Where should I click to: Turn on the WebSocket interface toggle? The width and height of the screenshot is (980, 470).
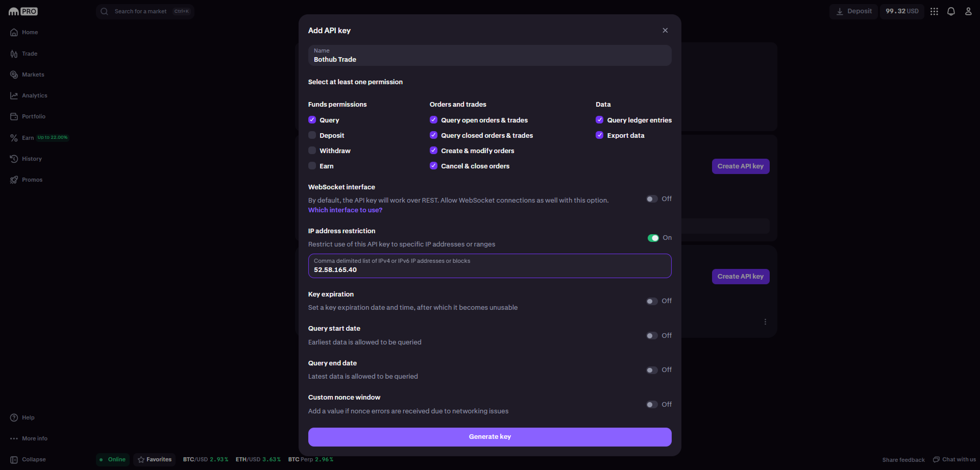click(x=652, y=199)
